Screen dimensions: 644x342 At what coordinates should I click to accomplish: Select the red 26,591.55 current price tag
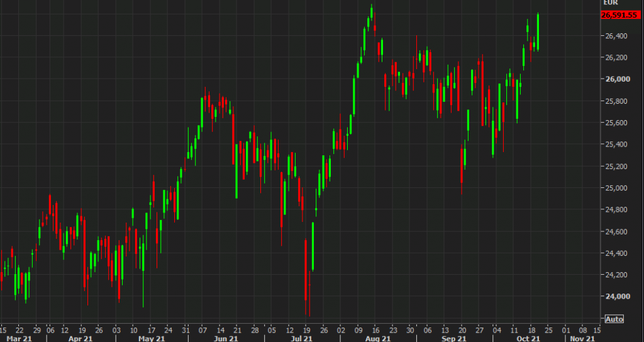pyautogui.click(x=620, y=15)
